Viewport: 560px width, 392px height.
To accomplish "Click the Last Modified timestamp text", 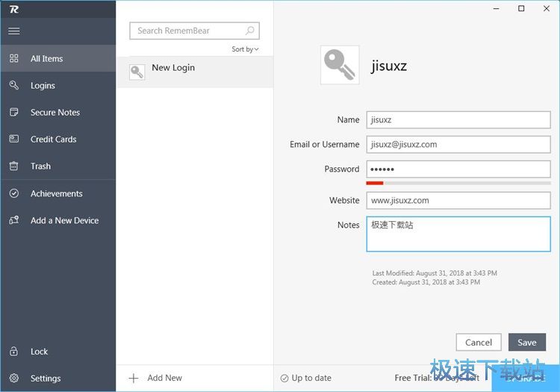I will pyautogui.click(x=435, y=273).
